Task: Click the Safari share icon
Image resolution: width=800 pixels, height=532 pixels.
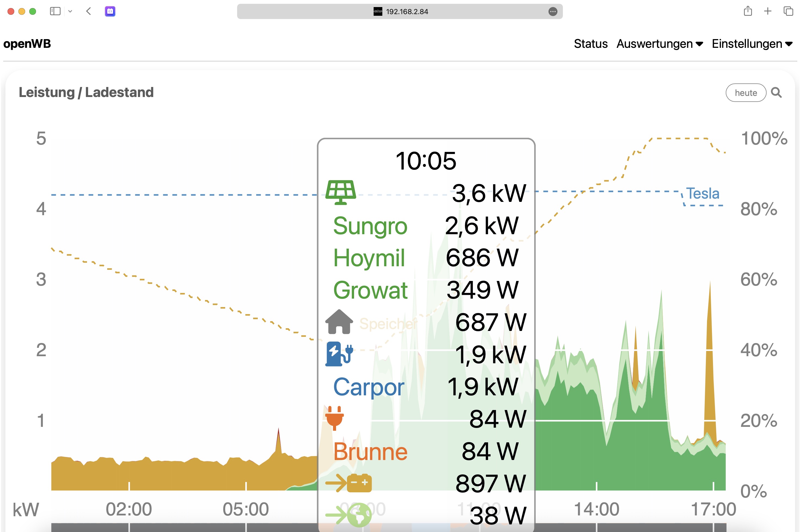Action: tap(748, 11)
